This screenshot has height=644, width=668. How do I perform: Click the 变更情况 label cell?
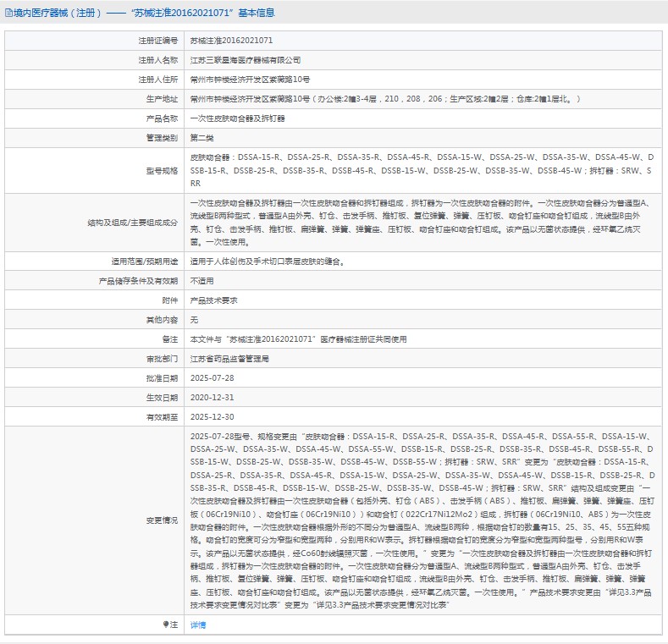(94, 520)
